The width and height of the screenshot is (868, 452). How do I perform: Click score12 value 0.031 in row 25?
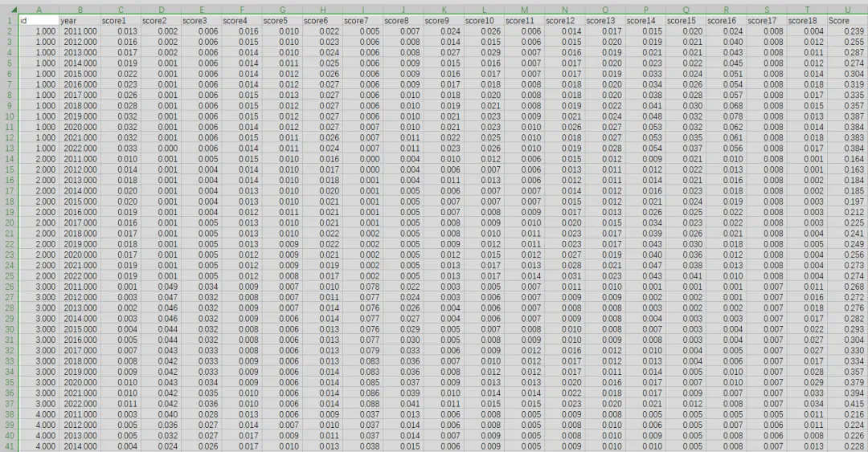point(565,276)
